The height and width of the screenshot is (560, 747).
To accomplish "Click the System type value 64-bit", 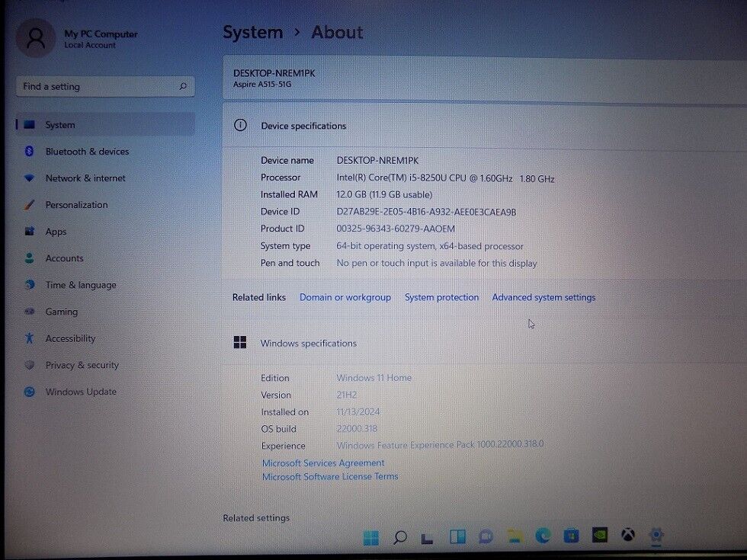I will tap(430, 246).
